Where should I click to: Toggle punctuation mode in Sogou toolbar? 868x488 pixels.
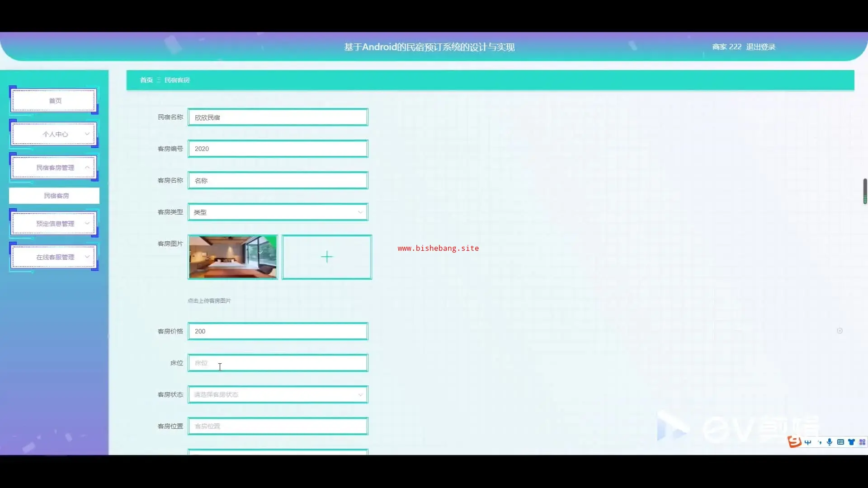click(819, 442)
